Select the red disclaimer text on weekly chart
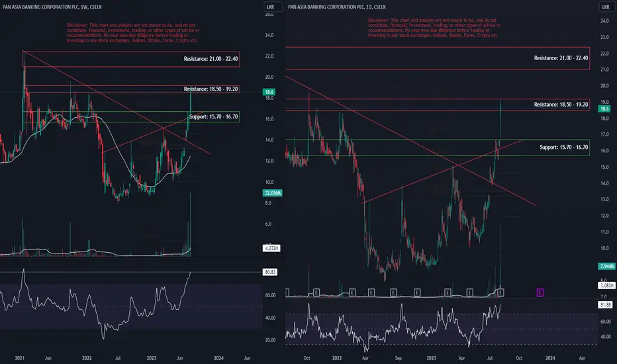 pos(132,32)
